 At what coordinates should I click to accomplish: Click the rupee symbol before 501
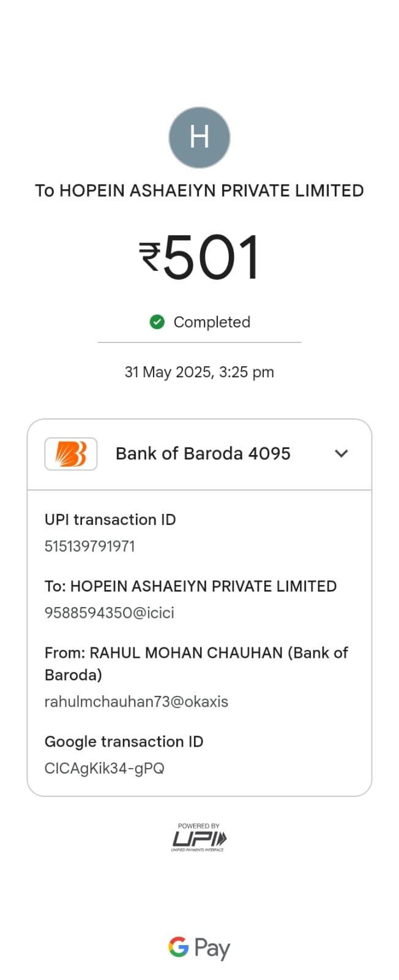coord(150,257)
